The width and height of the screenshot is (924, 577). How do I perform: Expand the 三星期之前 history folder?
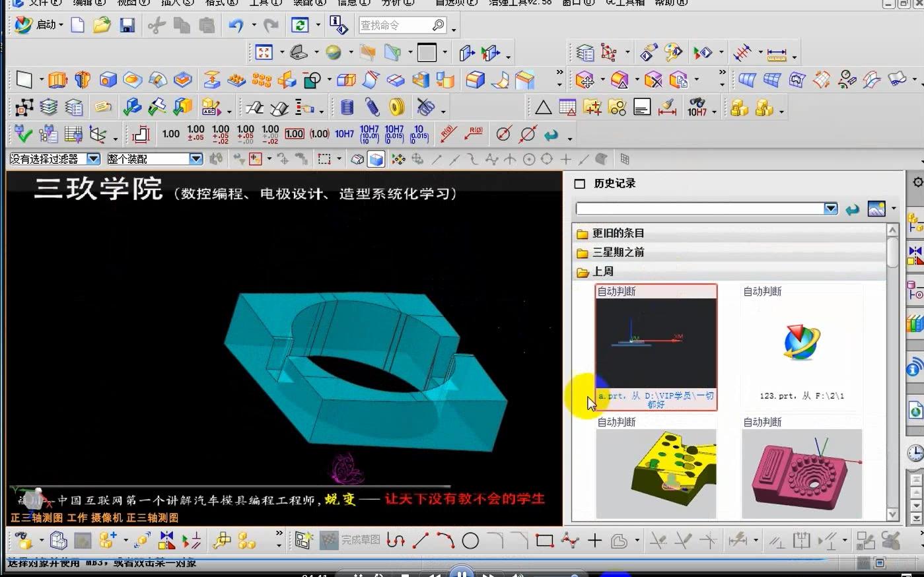[618, 252]
